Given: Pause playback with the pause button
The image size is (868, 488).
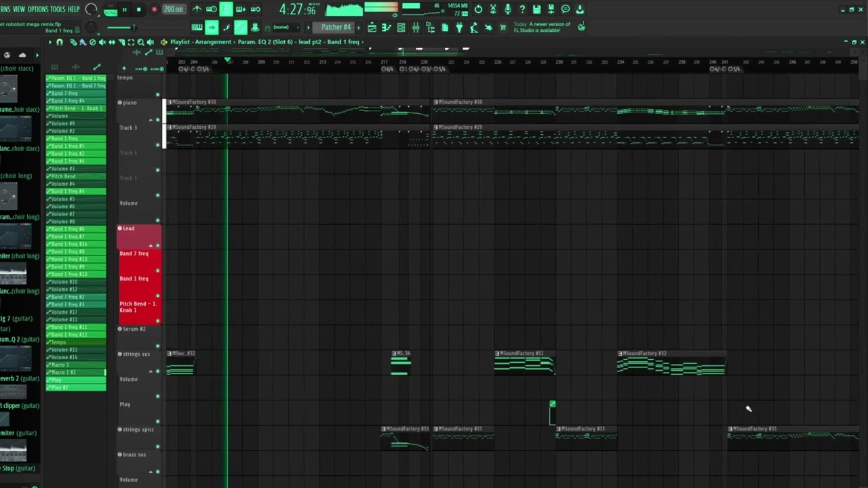Looking at the screenshot, I should (x=124, y=9).
